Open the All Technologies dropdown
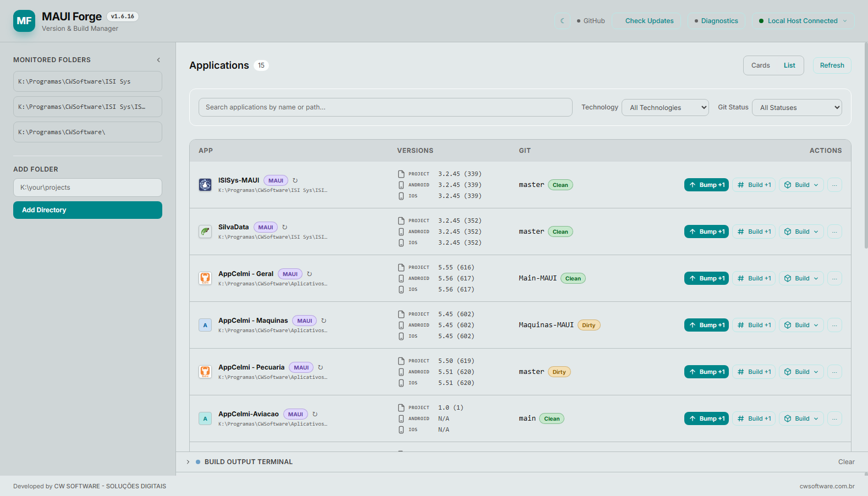868x496 pixels. click(666, 107)
